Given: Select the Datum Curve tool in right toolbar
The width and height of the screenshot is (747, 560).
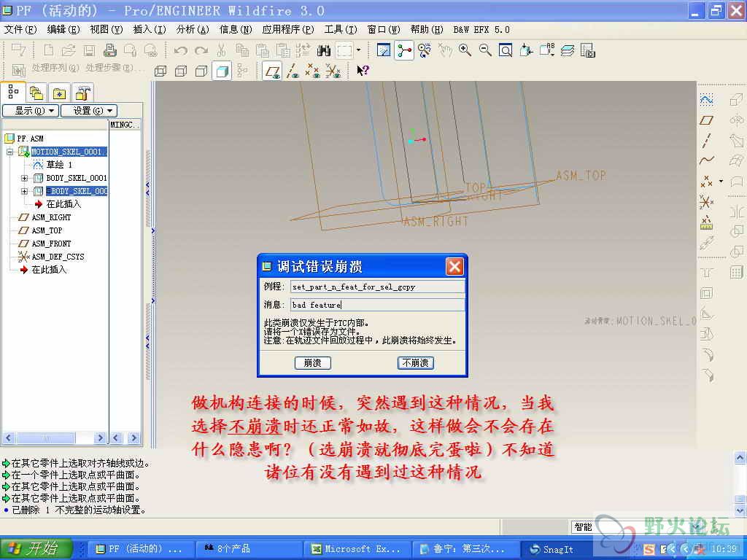Looking at the screenshot, I should click(706, 160).
